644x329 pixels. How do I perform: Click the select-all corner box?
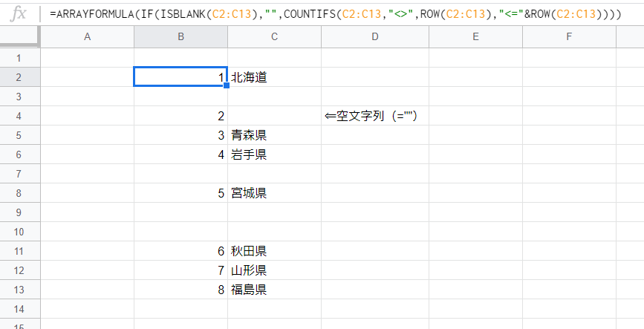point(20,36)
